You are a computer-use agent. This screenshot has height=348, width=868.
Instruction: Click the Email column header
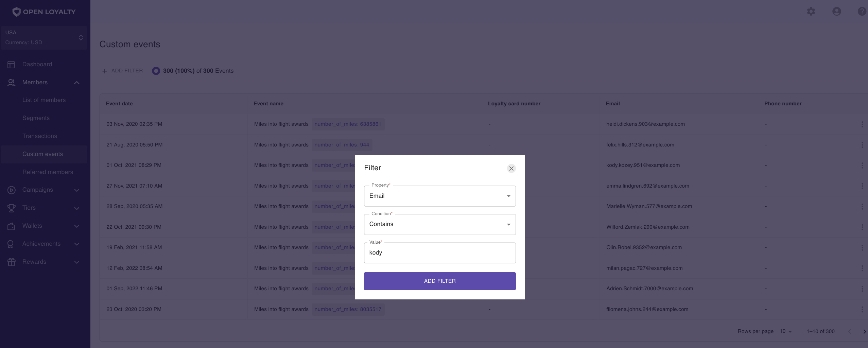pyautogui.click(x=613, y=104)
